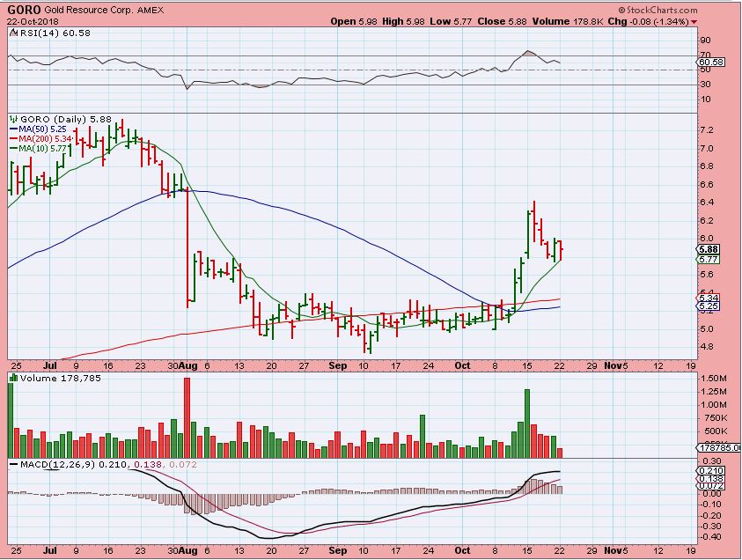Click the MACD(12,26,9) 0.210 indicator label

(74, 465)
